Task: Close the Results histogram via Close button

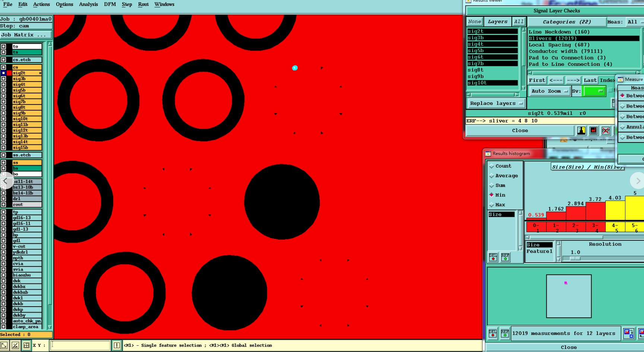Action: coord(569,348)
